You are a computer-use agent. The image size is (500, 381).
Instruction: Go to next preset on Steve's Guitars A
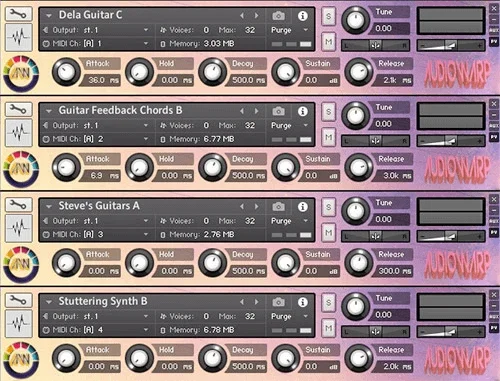click(256, 207)
